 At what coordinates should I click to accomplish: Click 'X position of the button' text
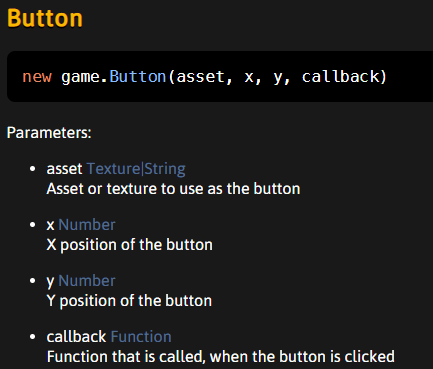130,245
